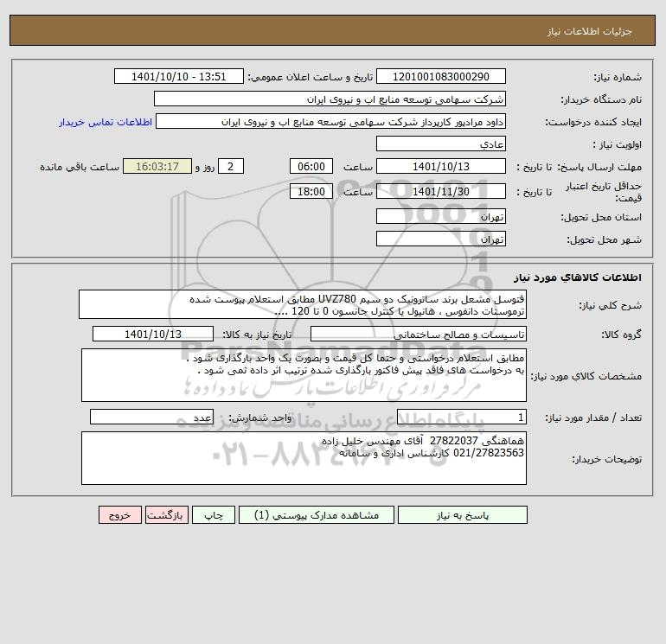
Task: Click the deadline time field 06:00
Action: click(x=311, y=167)
